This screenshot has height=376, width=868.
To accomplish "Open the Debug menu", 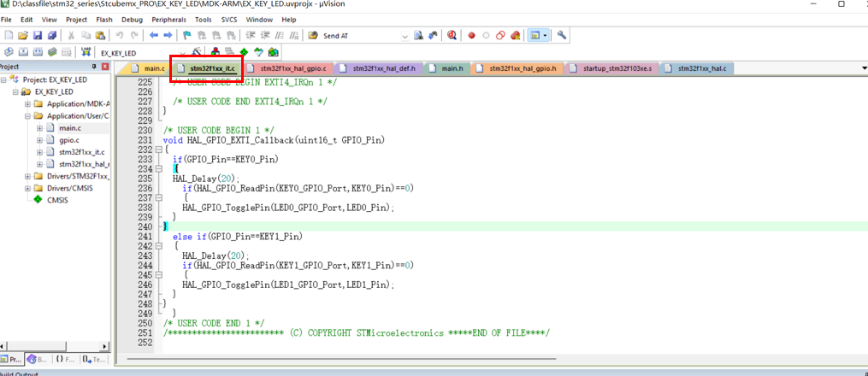I will (x=132, y=20).
